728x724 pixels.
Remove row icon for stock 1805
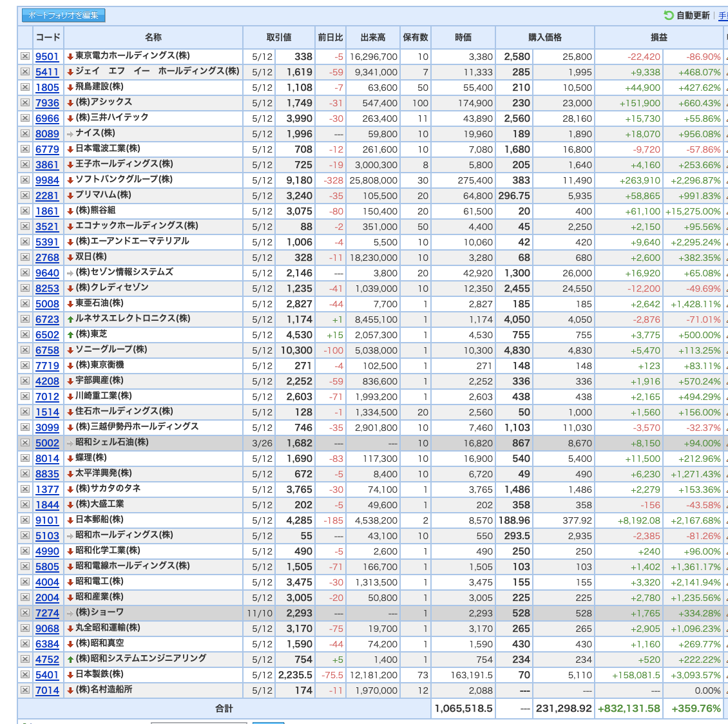(x=25, y=87)
